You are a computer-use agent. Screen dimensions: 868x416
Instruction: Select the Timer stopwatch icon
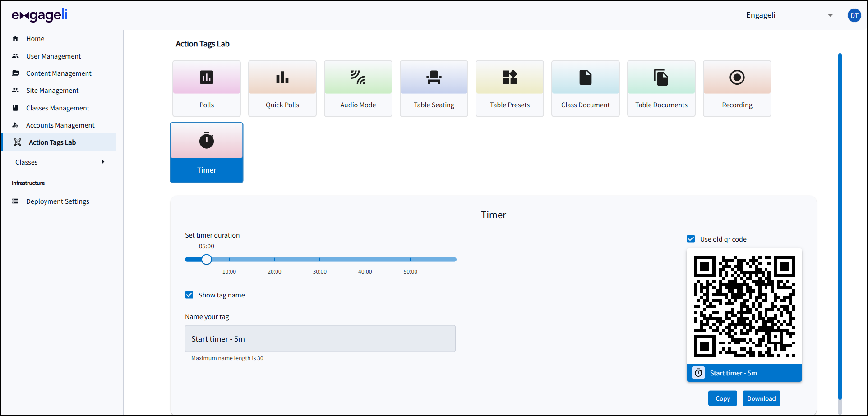point(207,141)
